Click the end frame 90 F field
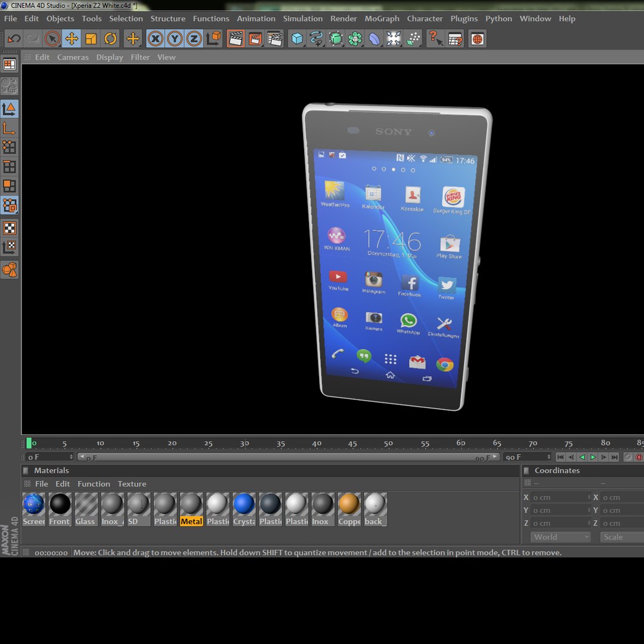 527,457
